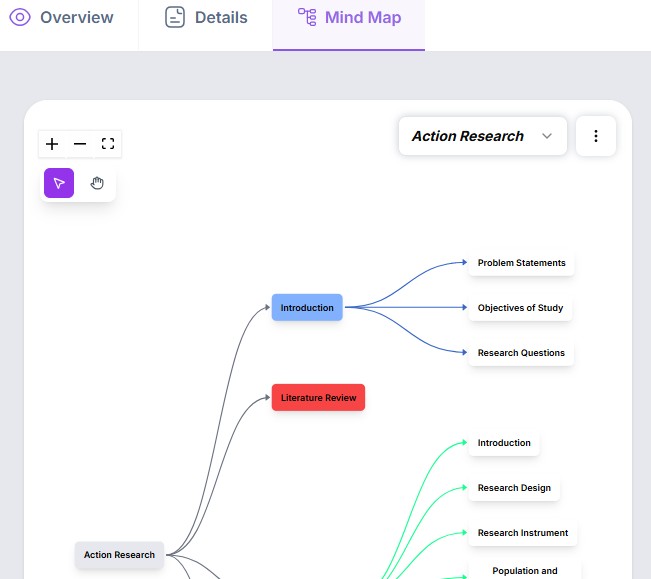Image resolution: width=651 pixels, height=579 pixels.
Task: Open the Action Research dropdown
Action: pyautogui.click(x=482, y=136)
